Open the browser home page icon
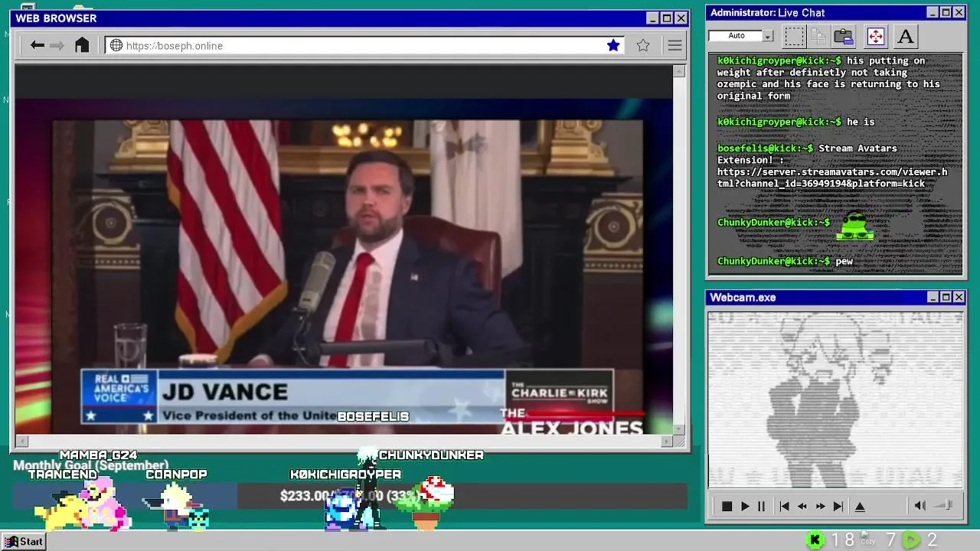 point(82,45)
